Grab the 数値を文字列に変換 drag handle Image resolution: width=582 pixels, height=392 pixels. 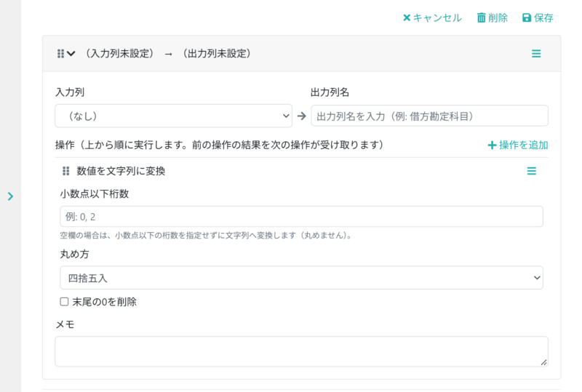point(66,171)
